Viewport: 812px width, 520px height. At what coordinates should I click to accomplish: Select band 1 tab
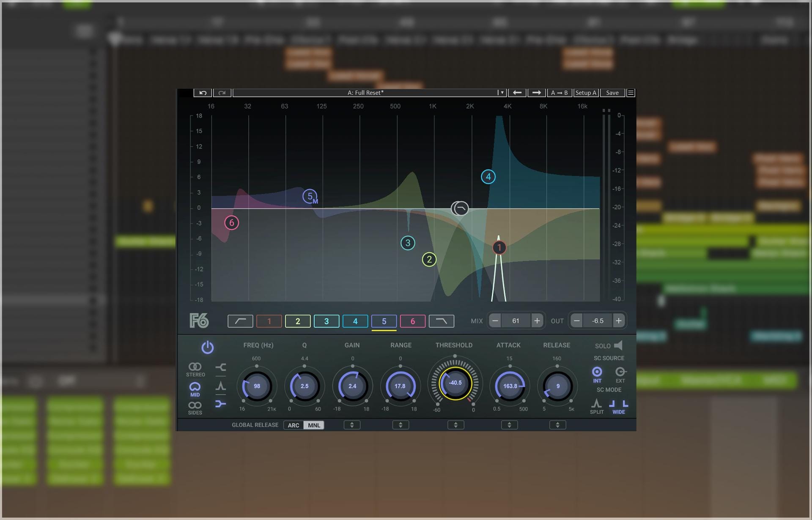click(x=269, y=321)
